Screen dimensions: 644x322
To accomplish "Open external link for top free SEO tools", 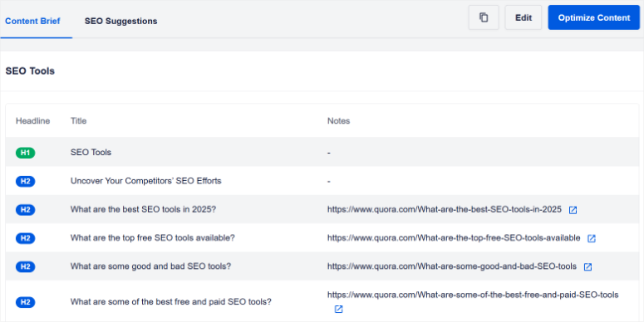I will (x=591, y=238).
